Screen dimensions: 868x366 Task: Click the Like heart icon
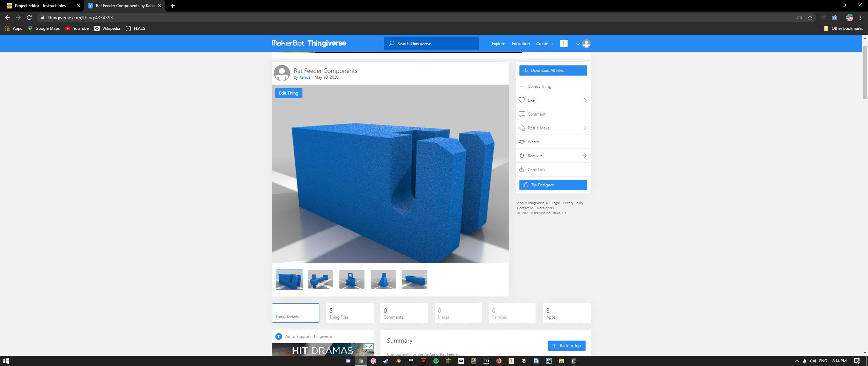522,100
